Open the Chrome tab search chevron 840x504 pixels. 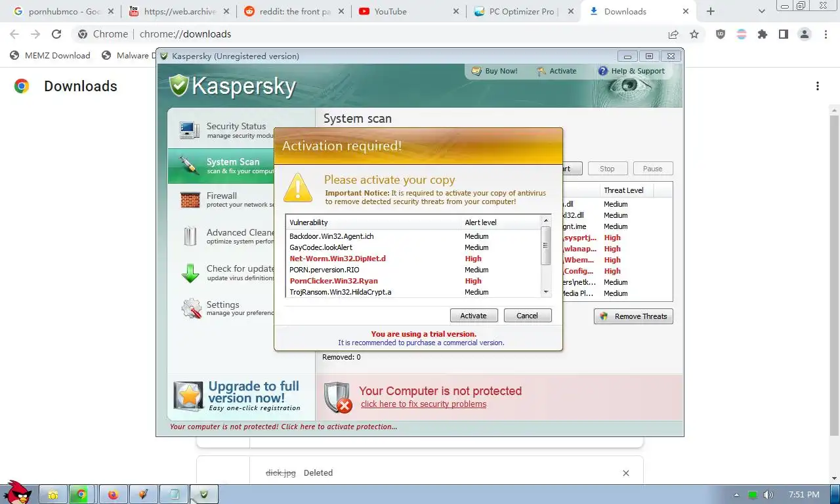(761, 11)
